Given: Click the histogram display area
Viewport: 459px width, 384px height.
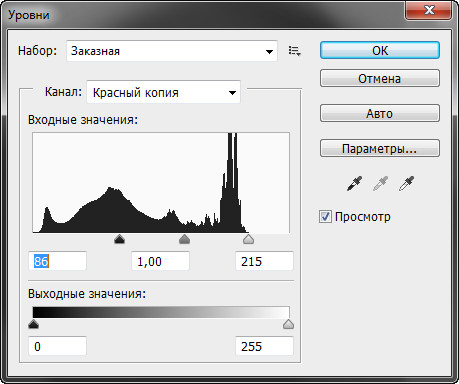Looking at the screenshot, I should [x=161, y=183].
